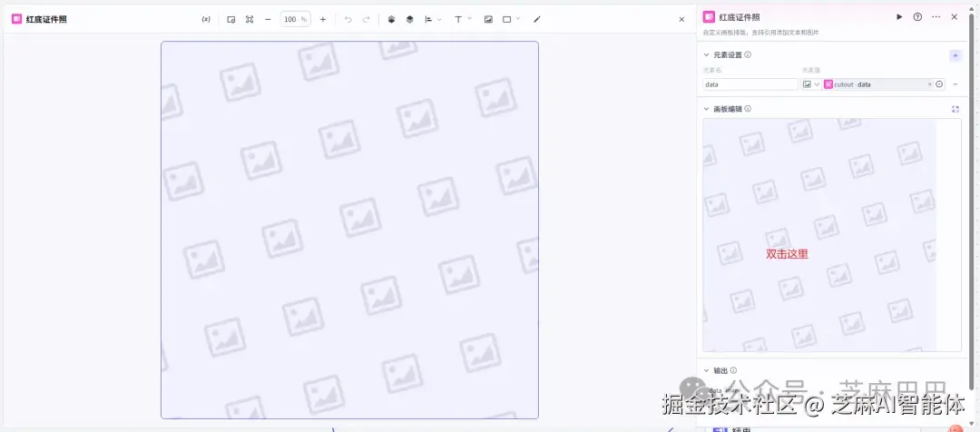Zoom in with the plus button

[322, 19]
